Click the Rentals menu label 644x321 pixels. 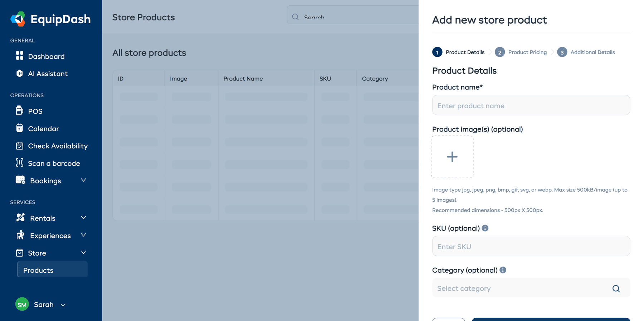[43, 218]
